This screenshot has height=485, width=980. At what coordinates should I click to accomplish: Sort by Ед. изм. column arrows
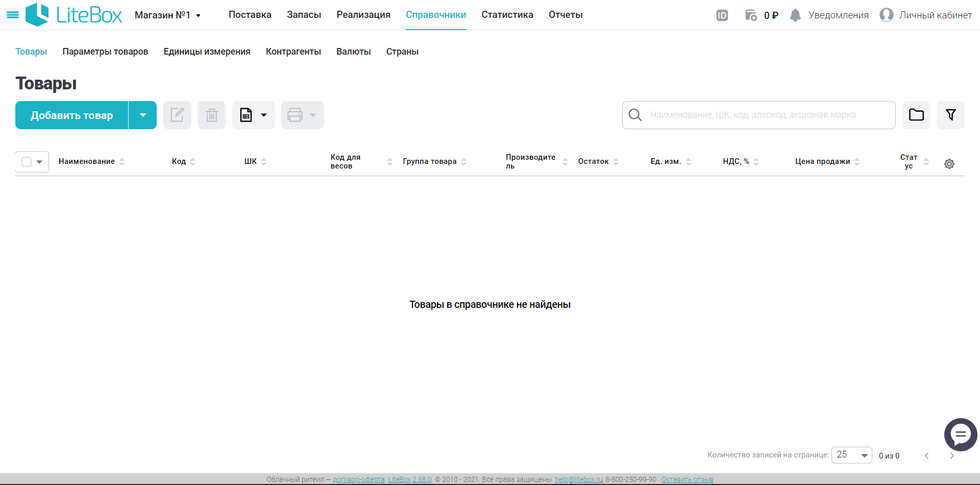[689, 161]
